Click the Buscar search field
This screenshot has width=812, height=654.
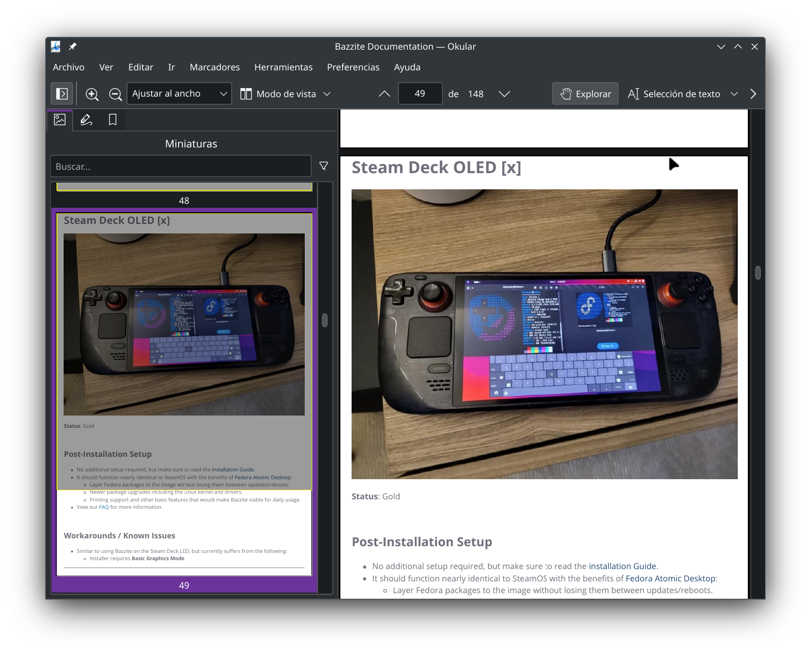tap(181, 166)
